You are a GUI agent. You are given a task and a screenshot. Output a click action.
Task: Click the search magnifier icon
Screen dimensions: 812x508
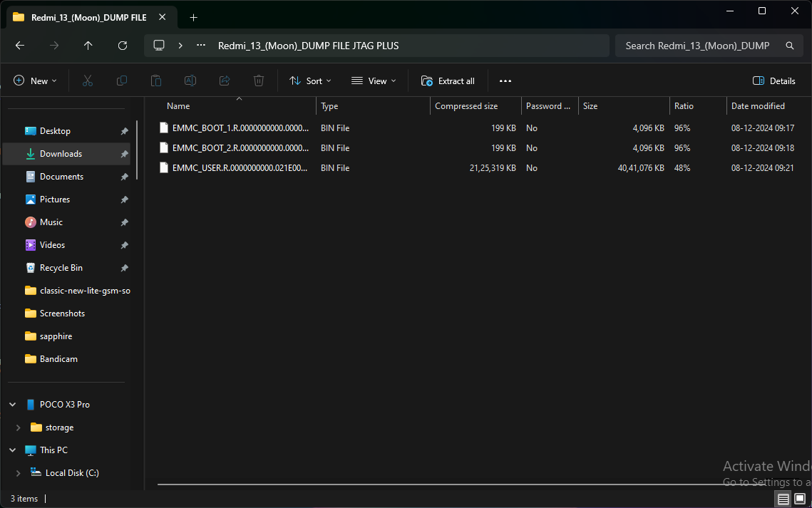coord(789,46)
